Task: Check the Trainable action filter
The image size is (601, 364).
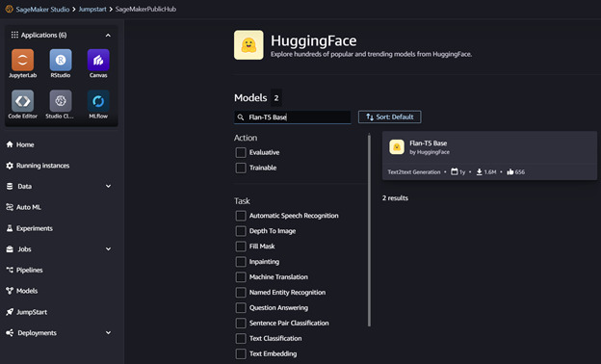Action: click(241, 168)
